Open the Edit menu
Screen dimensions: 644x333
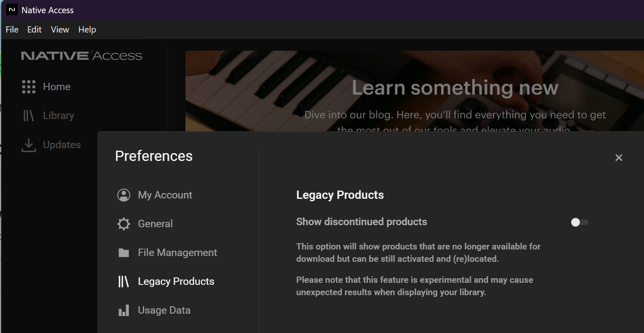[x=35, y=30]
